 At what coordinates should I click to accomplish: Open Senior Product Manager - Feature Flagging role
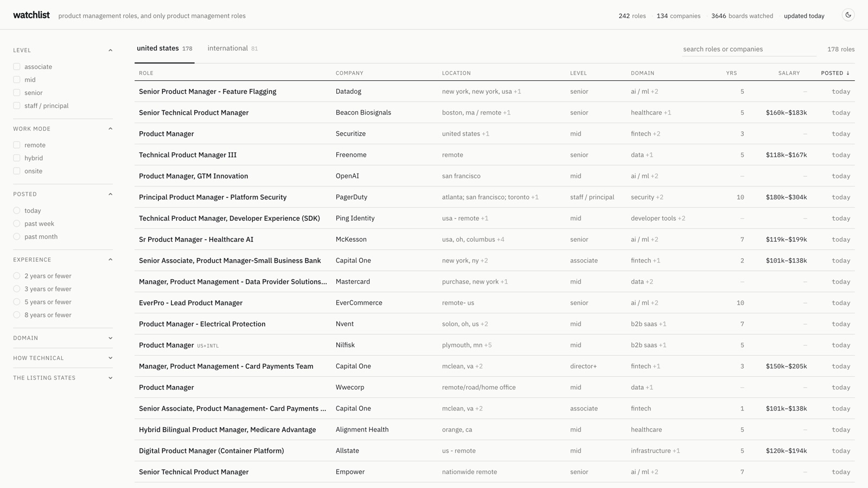pyautogui.click(x=207, y=92)
